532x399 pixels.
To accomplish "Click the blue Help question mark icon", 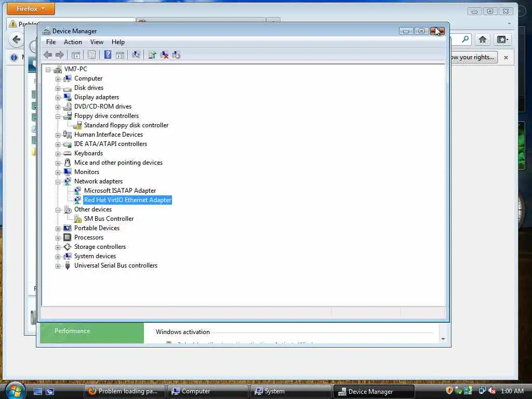I will point(108,55).
